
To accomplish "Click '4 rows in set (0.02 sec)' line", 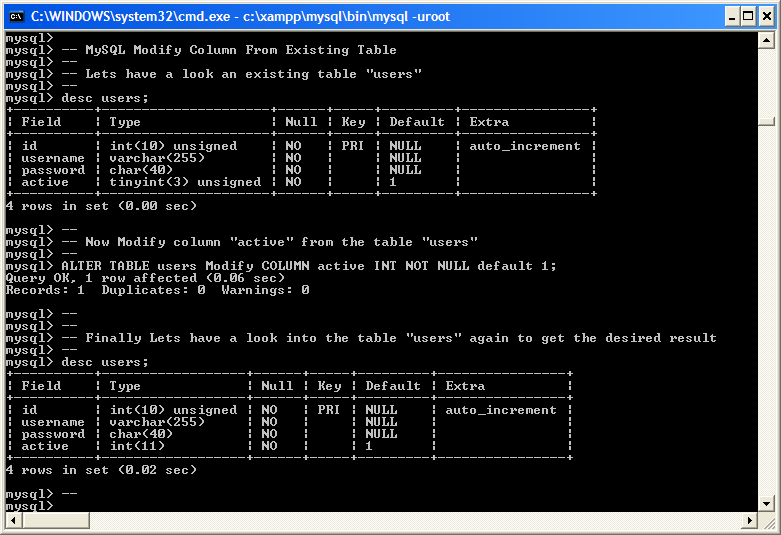I will [x=101, y=470].
